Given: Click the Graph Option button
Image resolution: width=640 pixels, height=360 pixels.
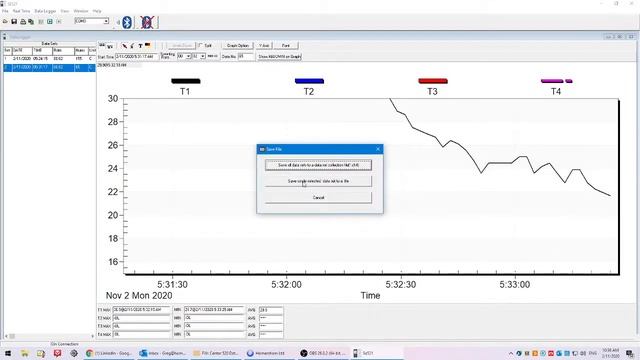Looking at the screenshot, I should [238, 46].
